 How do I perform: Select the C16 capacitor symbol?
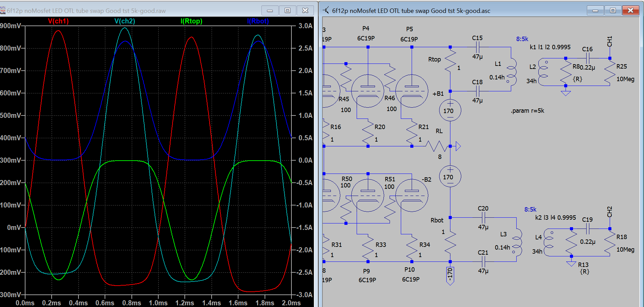pyautogui.click(x=588, y=58)
